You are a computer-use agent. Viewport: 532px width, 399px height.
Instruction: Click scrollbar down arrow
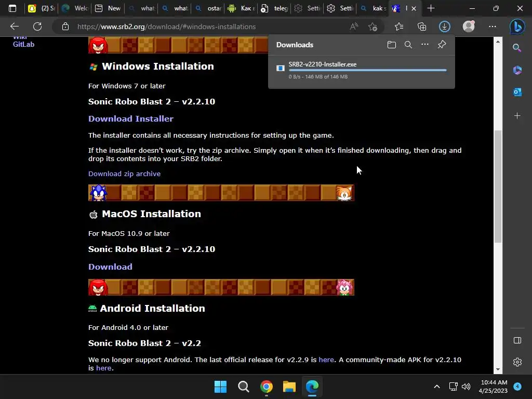tap(498, 369)
